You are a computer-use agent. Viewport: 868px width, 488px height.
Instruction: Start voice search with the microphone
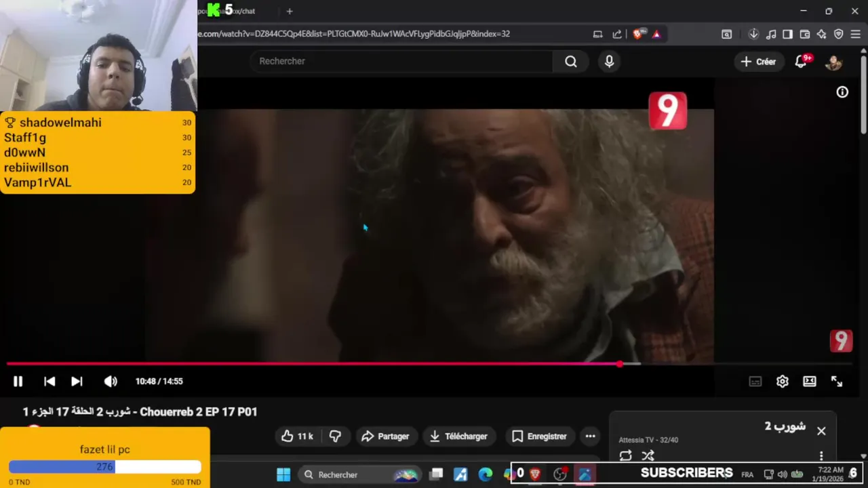coord(609,62)
